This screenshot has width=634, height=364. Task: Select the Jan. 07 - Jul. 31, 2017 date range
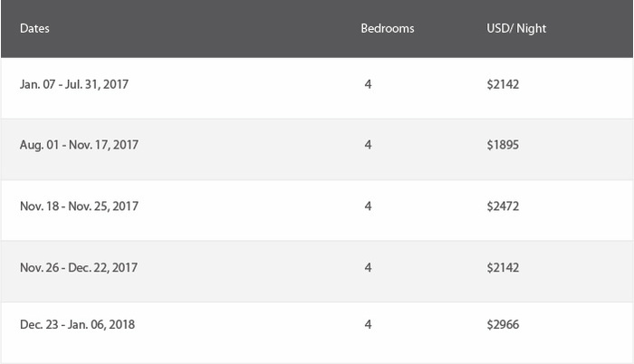tap(74, 84)
